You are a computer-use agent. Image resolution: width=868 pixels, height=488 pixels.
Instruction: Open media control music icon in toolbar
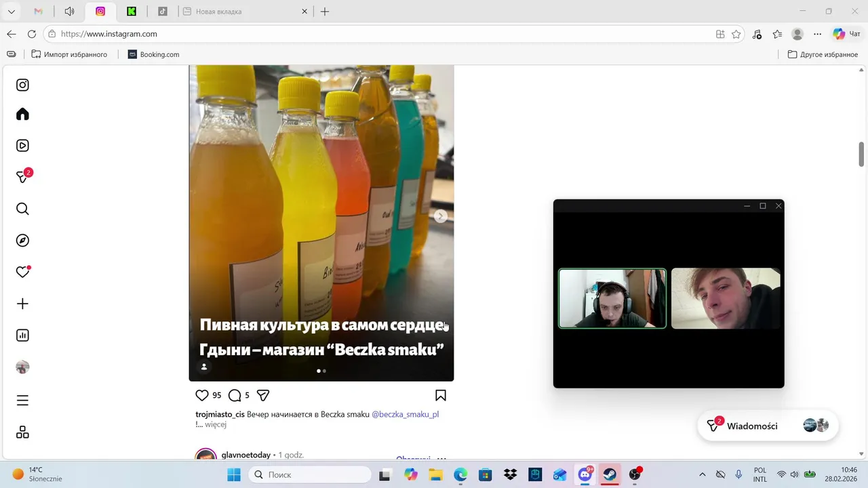757,34
